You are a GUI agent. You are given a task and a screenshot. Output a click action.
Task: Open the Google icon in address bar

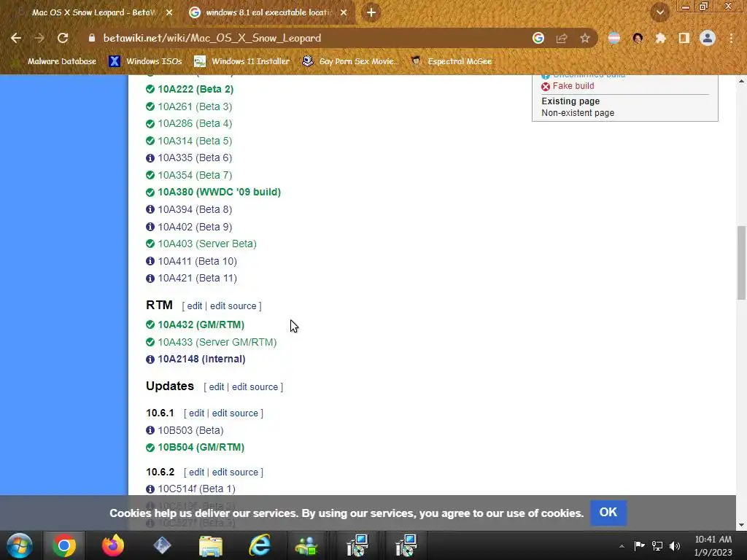[538, 38]
